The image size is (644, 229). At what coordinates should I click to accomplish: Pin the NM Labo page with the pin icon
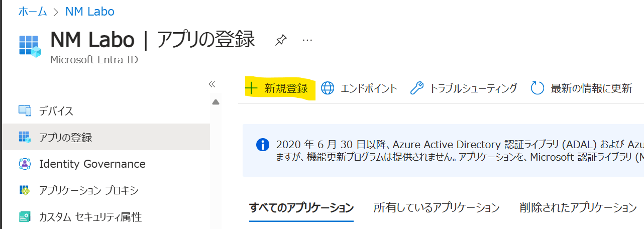tap(281, 41)
